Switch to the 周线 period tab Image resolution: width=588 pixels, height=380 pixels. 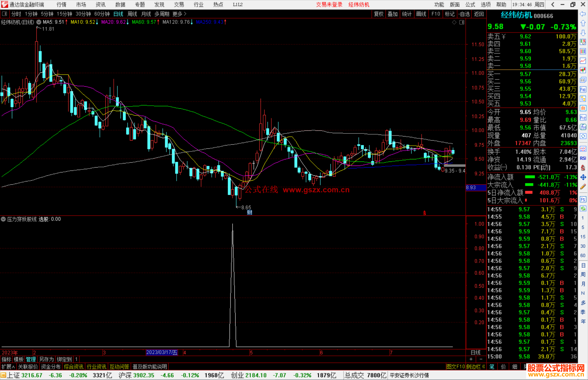coord(132,14)
